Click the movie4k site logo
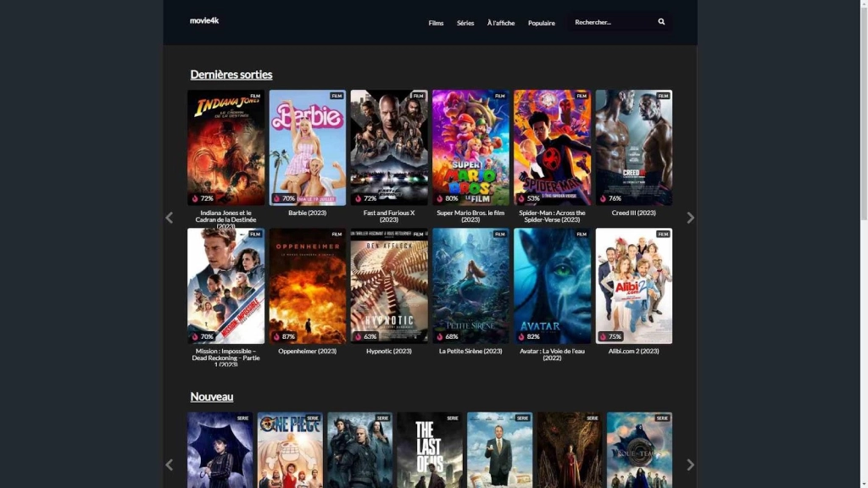 (204, 20)
